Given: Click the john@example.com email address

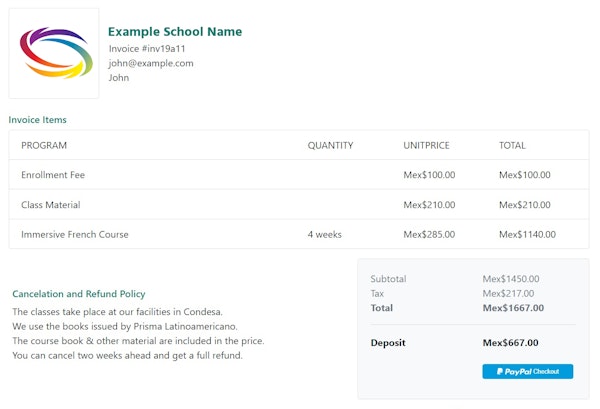Looking at the screenshot, I should [151, 63].
